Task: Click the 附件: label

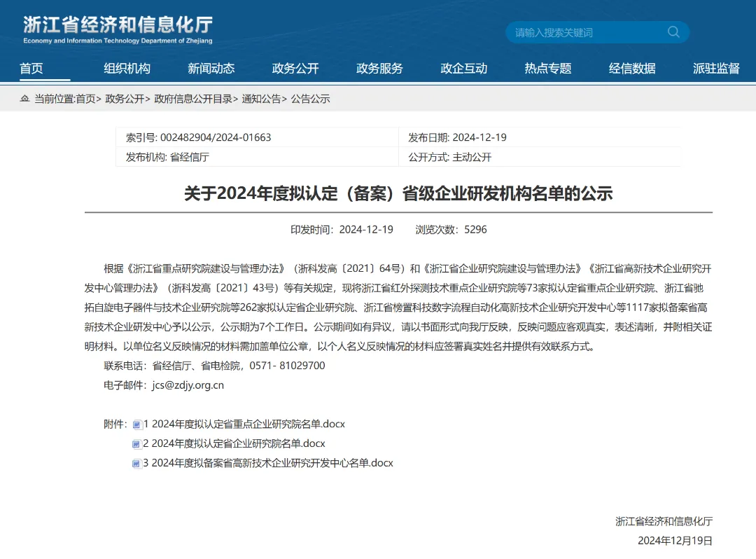Action: 115,424
